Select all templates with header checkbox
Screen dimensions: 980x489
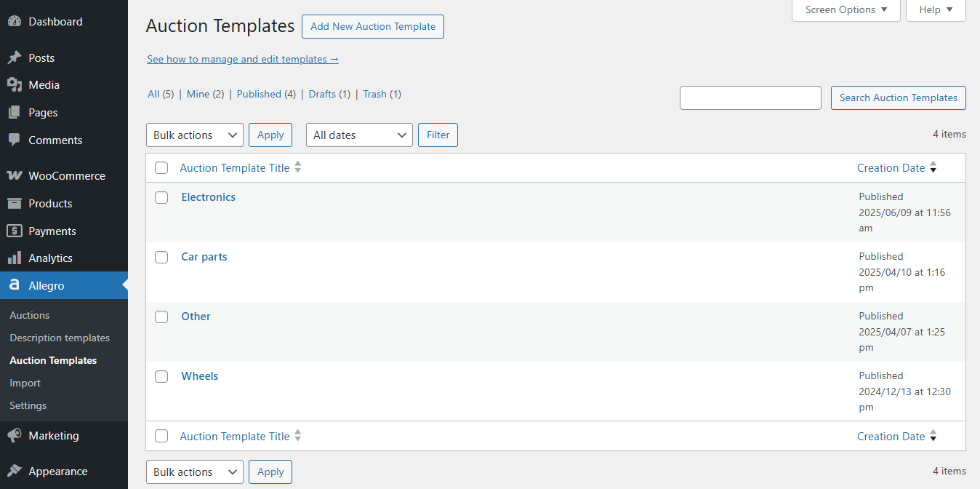(161, 168)
